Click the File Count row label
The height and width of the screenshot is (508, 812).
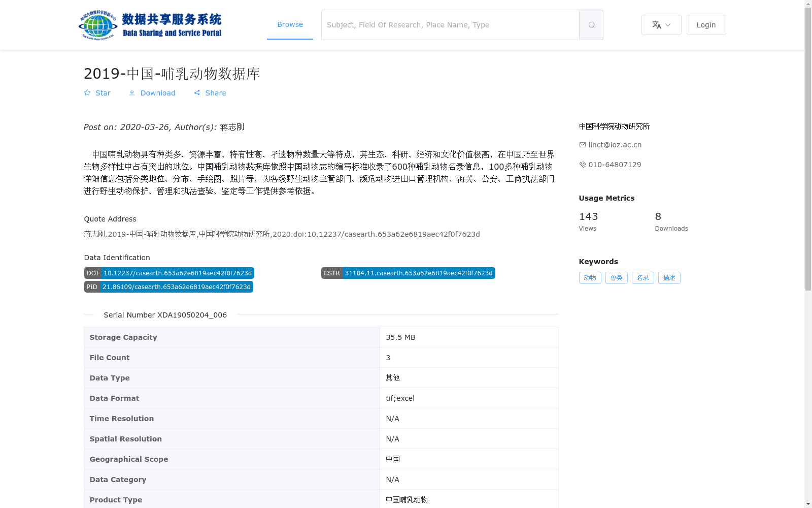[x=110, y=358]
